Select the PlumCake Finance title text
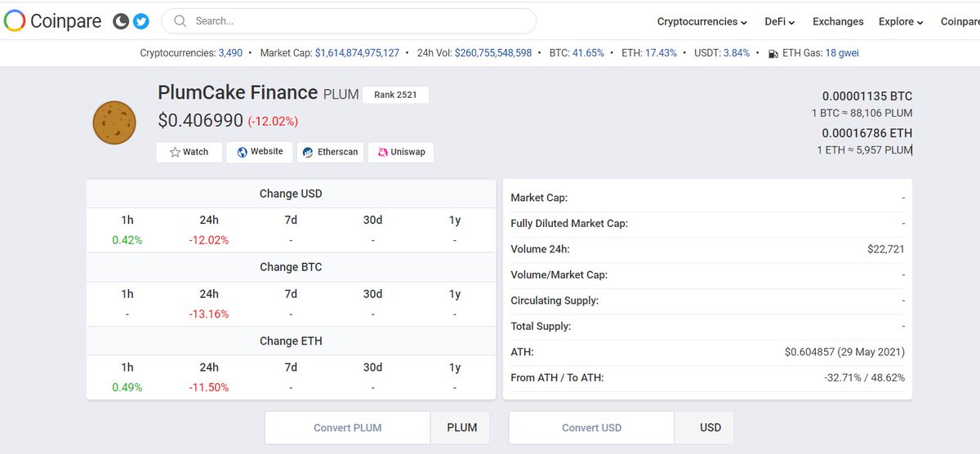Viewport: 980px width, 454px height. (238, 92)
